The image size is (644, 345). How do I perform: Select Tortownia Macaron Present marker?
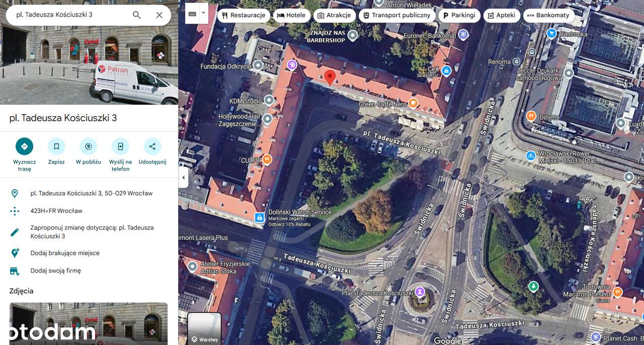tap(618, 292)
